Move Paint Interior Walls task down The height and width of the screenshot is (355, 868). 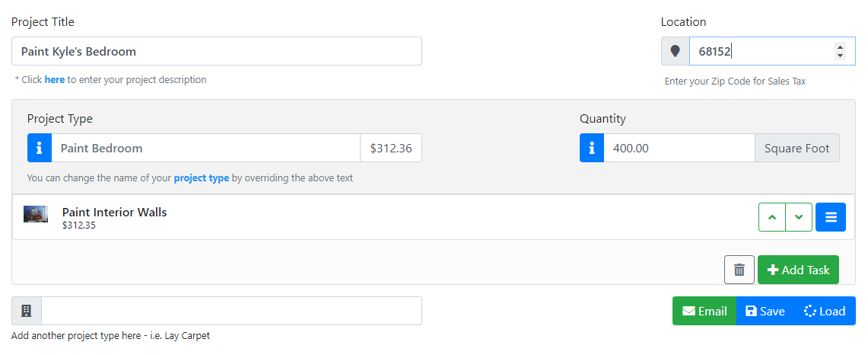(799, 217)
